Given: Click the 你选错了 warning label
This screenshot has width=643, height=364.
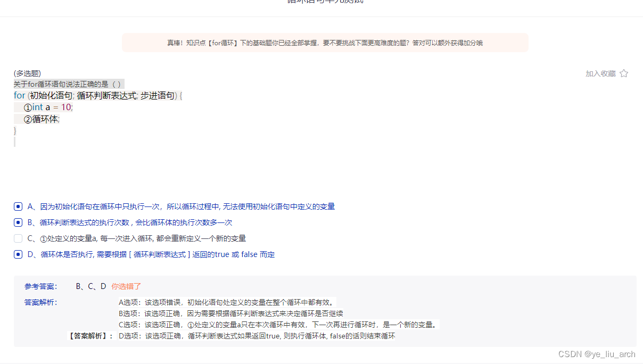Looking at the screenshot, I should pyautogui.click(x=126, y=286).
